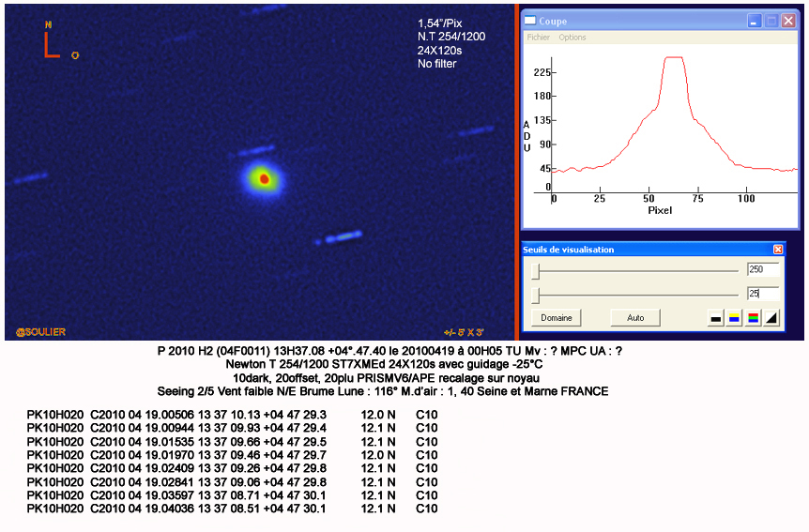
Task: Choose the rainbow color palette icon
Action: coord(753,318)
